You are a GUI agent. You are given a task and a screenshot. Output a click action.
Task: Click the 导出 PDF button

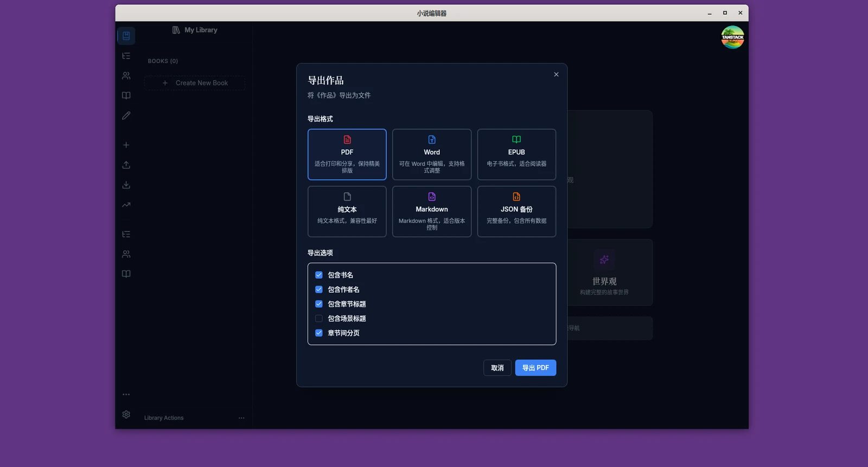[535, 368]
